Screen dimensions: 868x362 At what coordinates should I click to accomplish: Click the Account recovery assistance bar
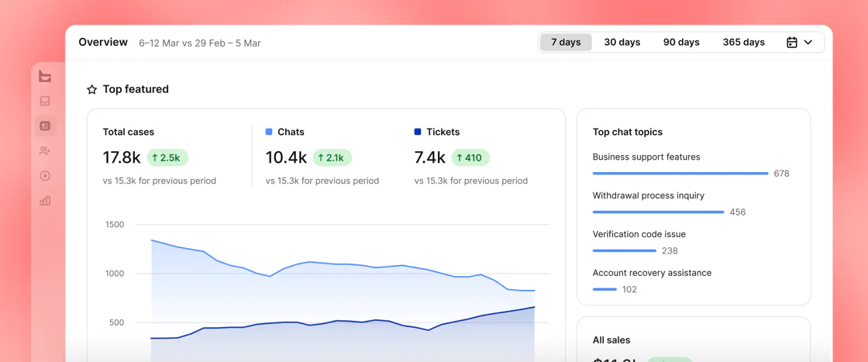[604, 289]
